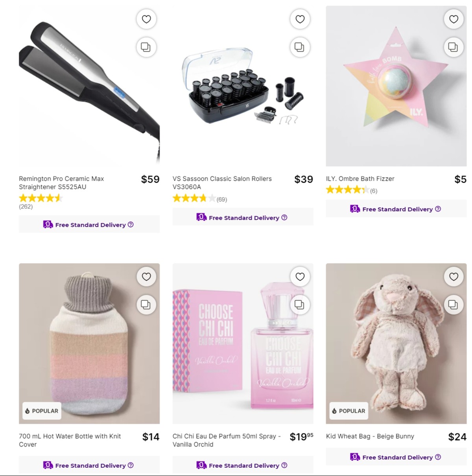Open the Remington Pro Ceramic Max Straightener product page
Viewport: 472px width, 476px height.
click(x=61, y=183)
